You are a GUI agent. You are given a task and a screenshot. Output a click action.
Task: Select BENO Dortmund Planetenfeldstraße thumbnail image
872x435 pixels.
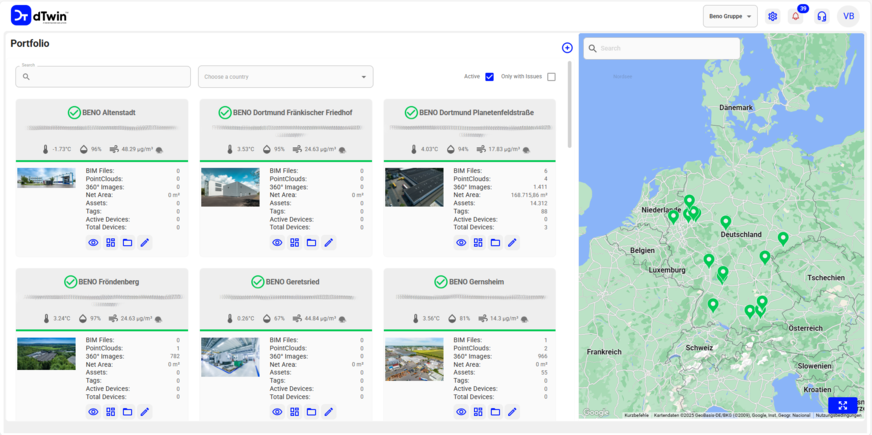coord(414,187)
